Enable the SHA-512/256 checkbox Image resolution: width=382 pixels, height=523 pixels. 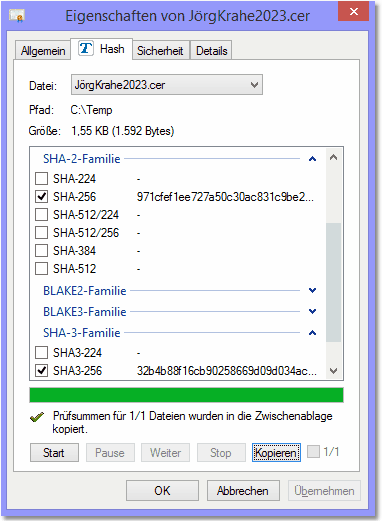tap(41, 233)
